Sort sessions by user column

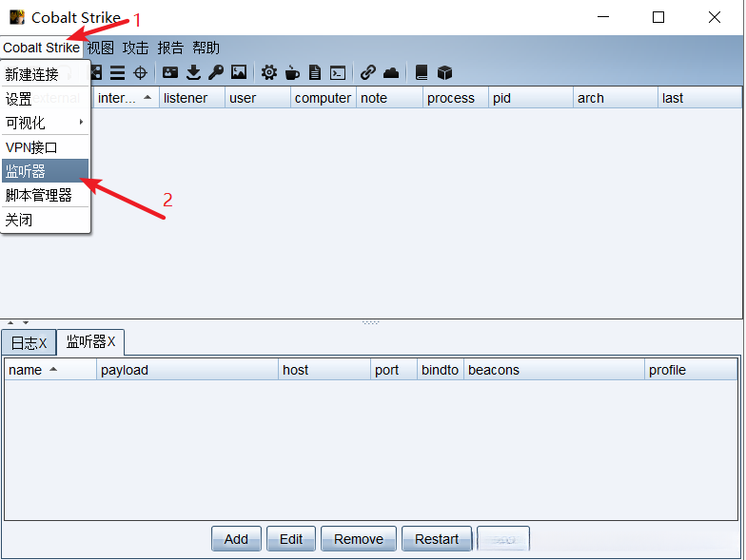[x=258, y=98]
